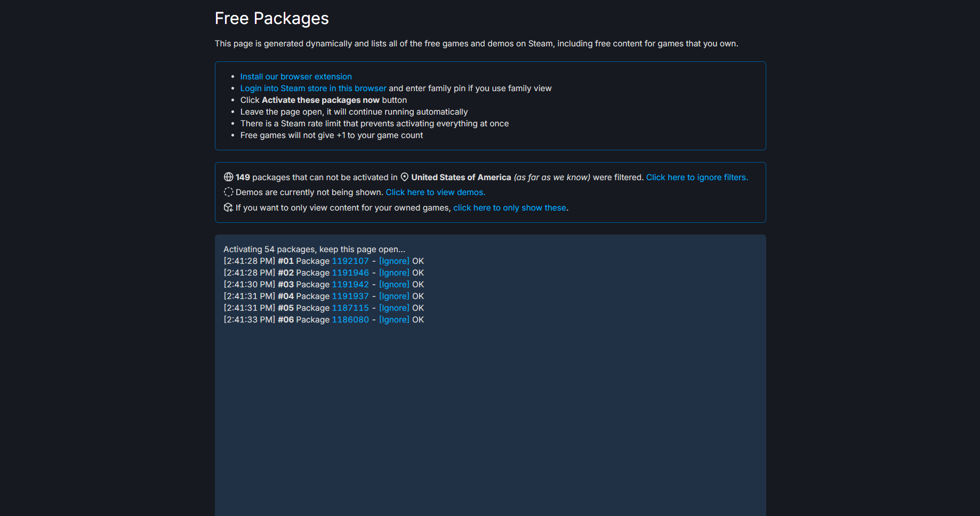Open package 1187115 link
Screen dimensions: 980x516
pyautogui.click(x=350, y=308)
